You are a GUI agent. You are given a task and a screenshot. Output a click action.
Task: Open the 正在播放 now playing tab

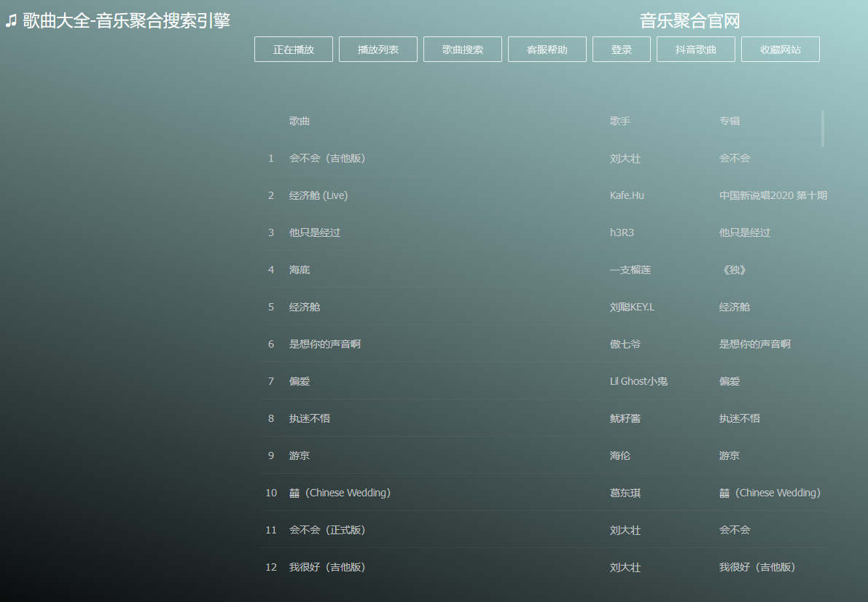click(294, 50)
